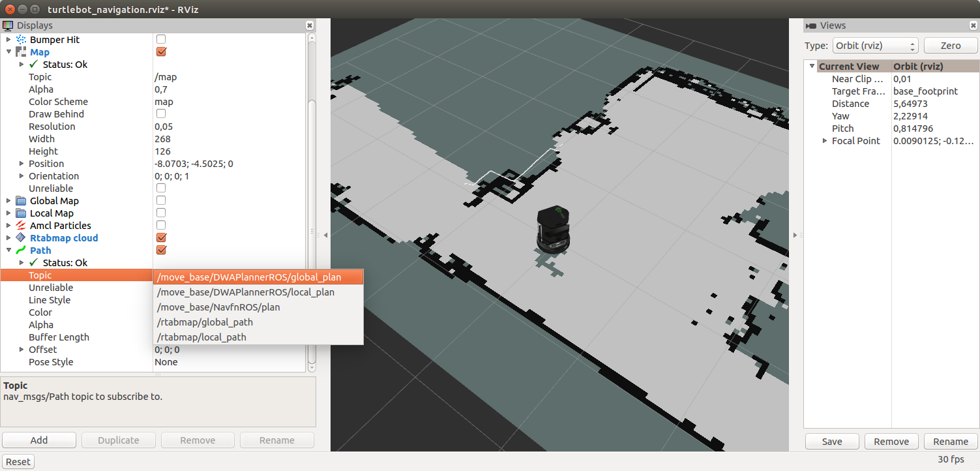Choose /rtabmap/global_path topic option

coord(205,322)
